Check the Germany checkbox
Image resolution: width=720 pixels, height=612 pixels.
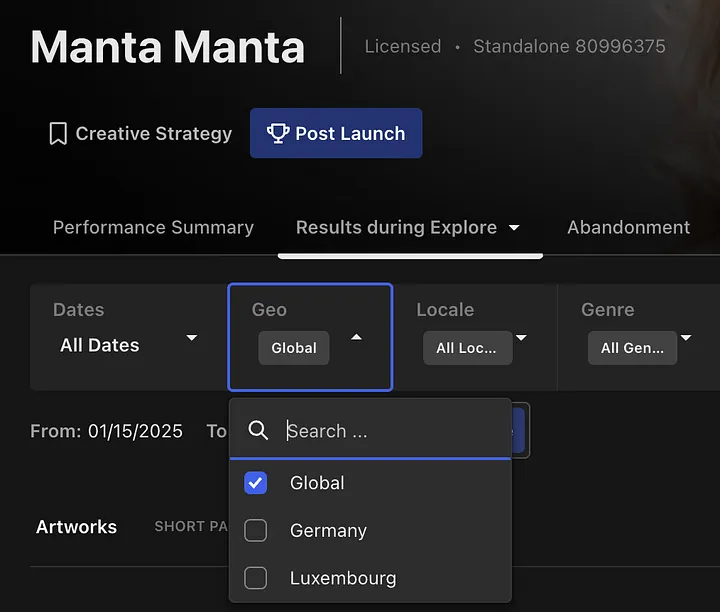click(256, 531)
